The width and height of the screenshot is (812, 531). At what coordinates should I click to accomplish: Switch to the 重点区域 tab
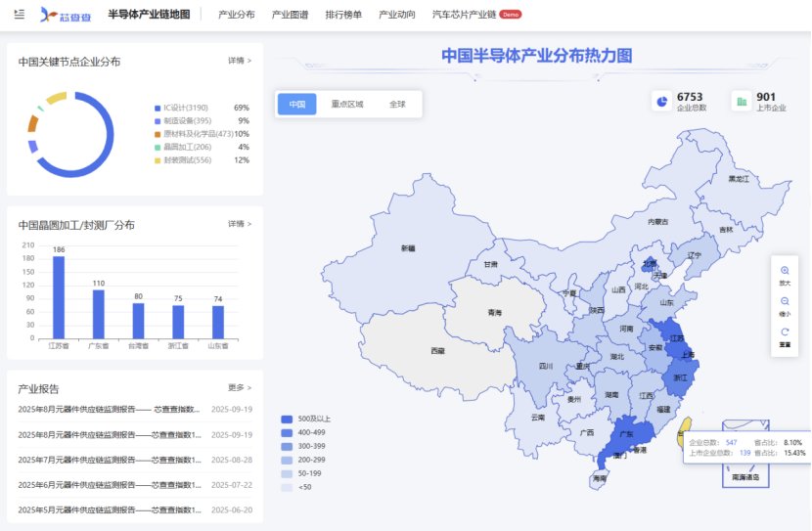(346, 104)
